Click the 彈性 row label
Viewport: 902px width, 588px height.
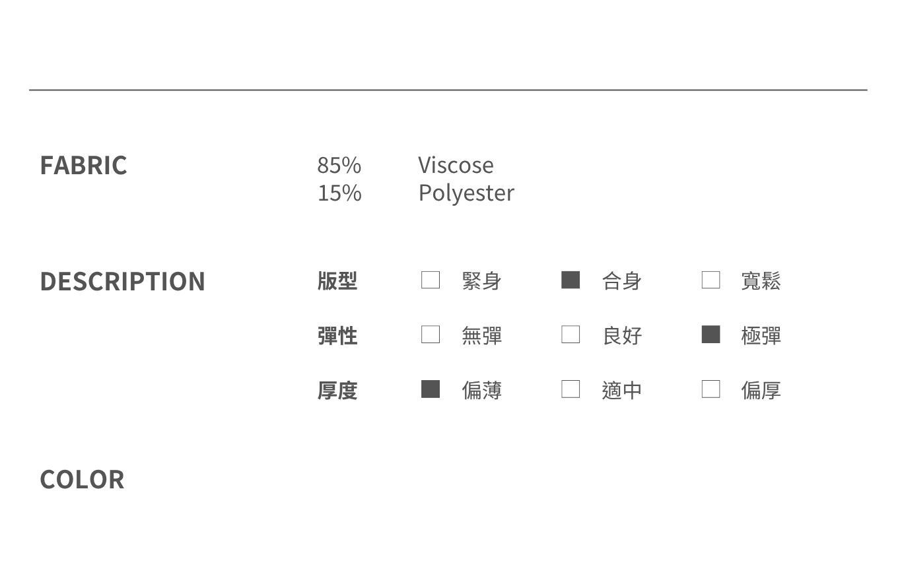pyautogui.click(x=337, y=336)
